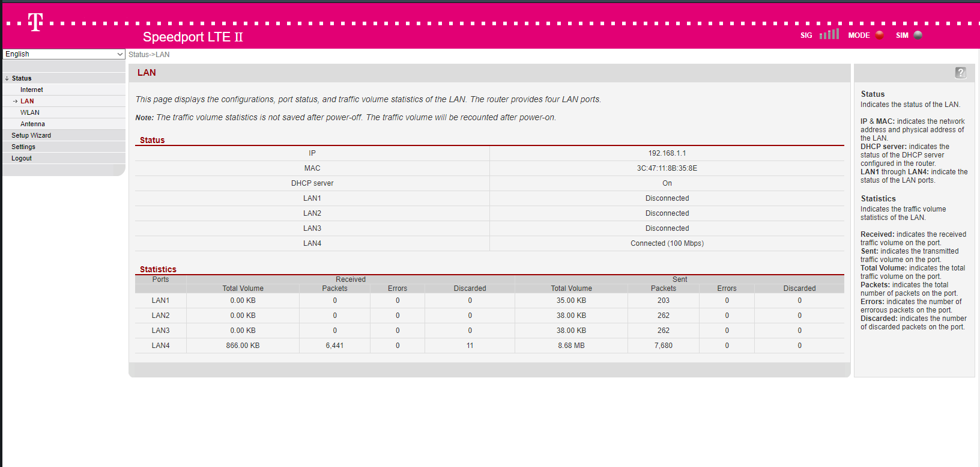
Task: Select LAN in the sidebar
Action: 28,101
